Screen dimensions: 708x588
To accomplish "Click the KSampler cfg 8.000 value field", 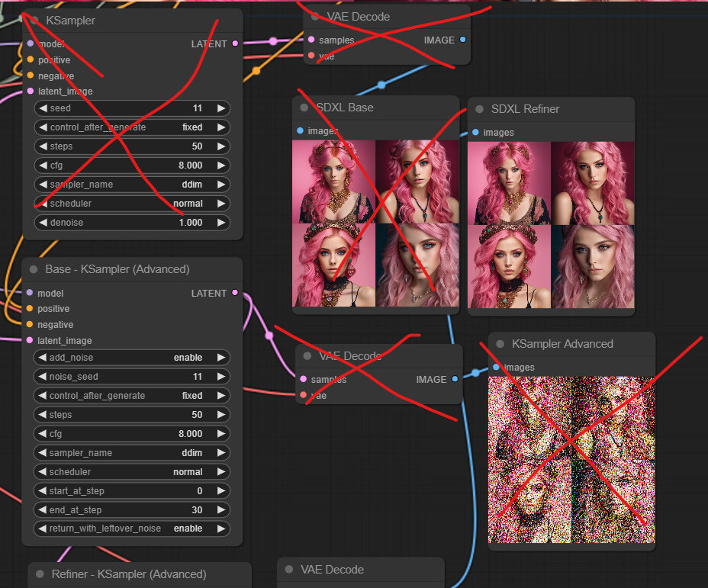I will click(x=132, y=165).
